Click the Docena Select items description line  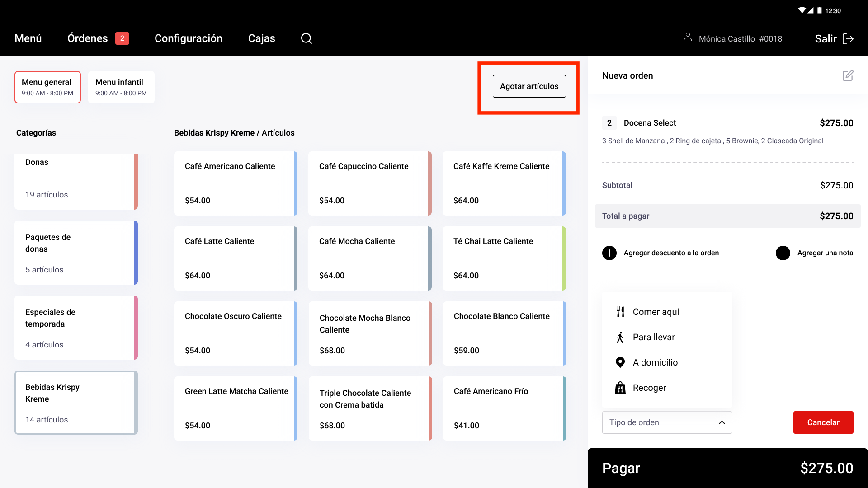pyautogui.click(x=712, y=141)
